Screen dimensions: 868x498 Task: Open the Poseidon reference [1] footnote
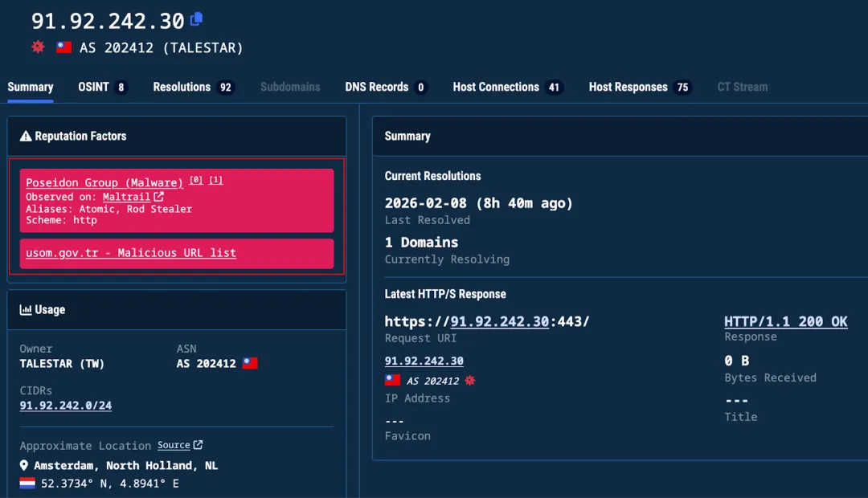216,181
